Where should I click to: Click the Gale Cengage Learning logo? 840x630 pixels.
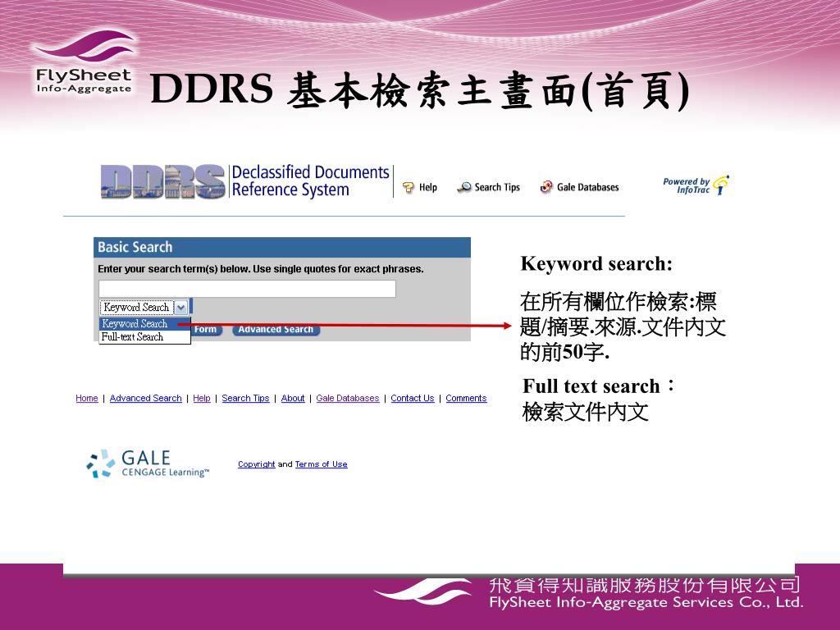coord(148,464)
